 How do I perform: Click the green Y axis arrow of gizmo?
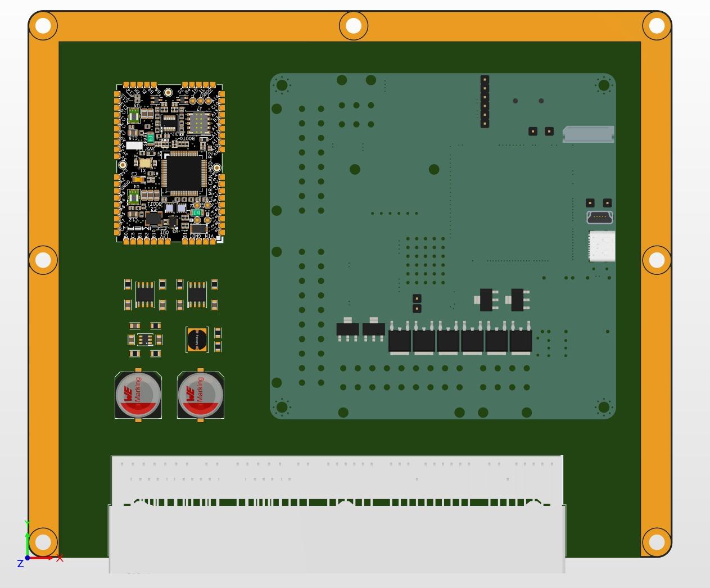(27, 543)
